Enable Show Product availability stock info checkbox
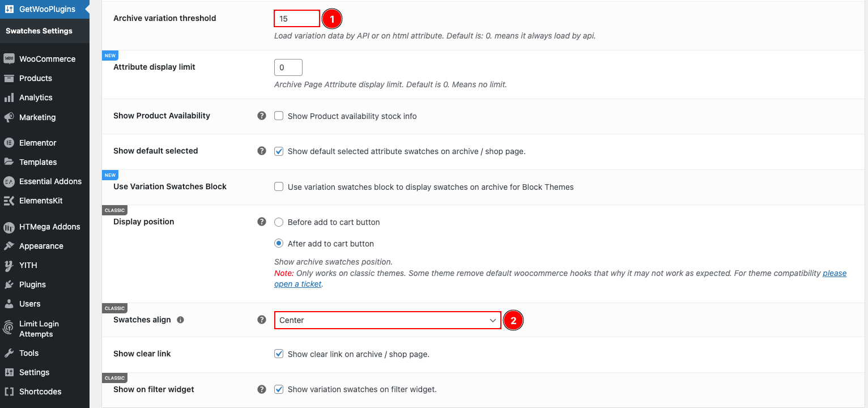868x408 pixels. (x=279, y=116)
